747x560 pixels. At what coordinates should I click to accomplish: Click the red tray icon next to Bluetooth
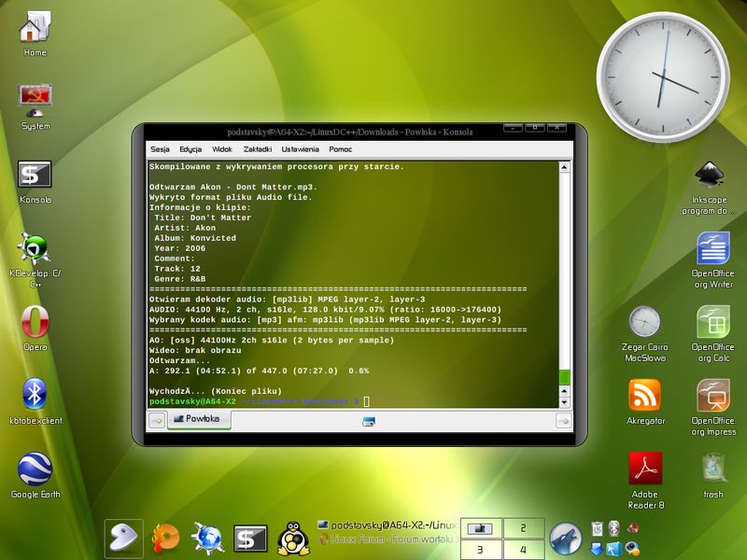633,528
